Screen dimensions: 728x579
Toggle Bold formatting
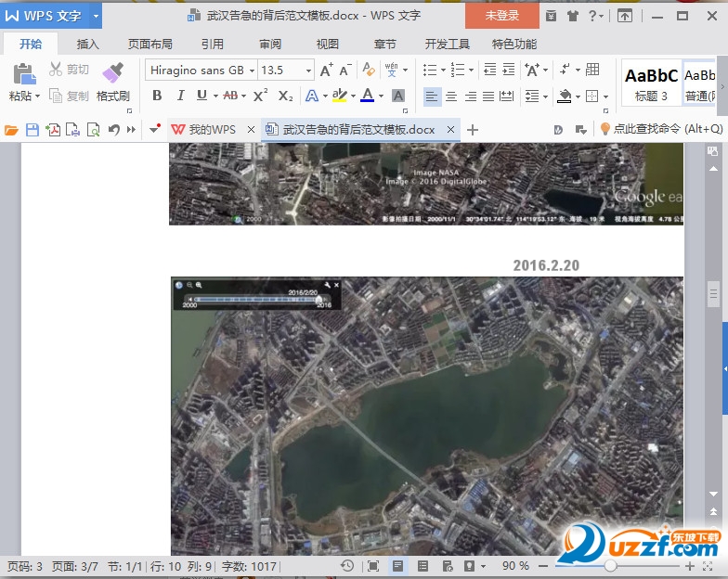[157, 96]
